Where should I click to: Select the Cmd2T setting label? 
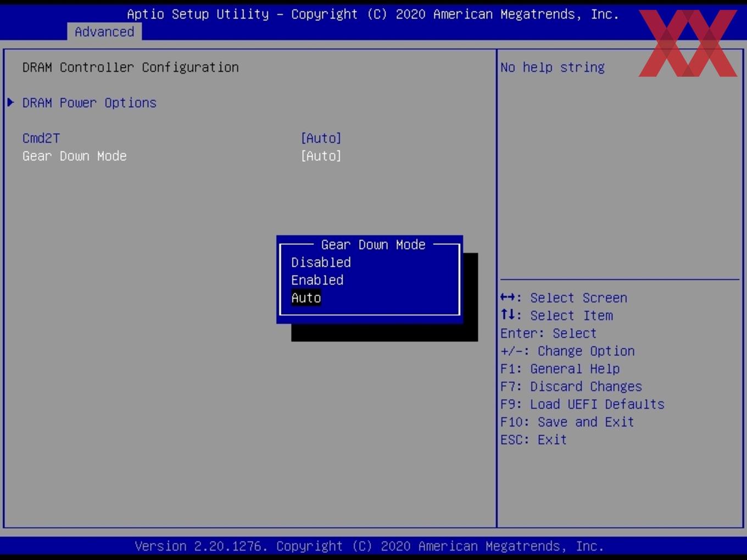click(41, 138)
